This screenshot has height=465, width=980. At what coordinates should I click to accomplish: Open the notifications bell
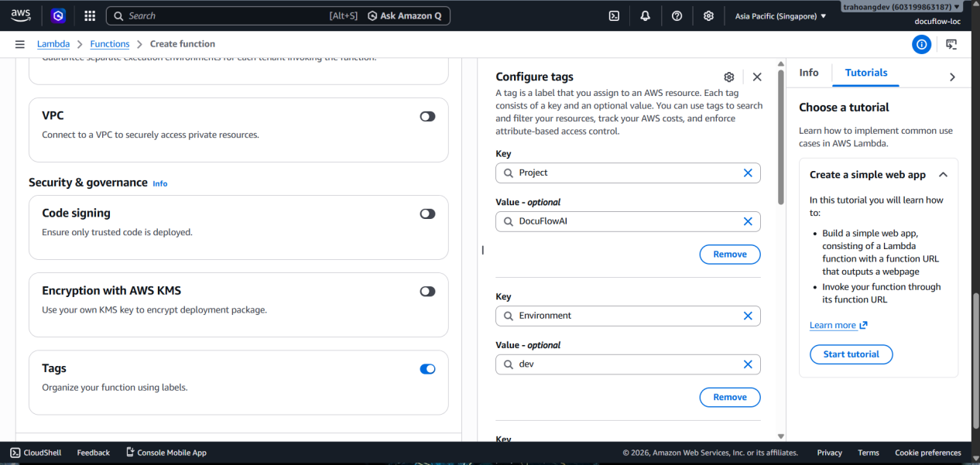[646, 15]
